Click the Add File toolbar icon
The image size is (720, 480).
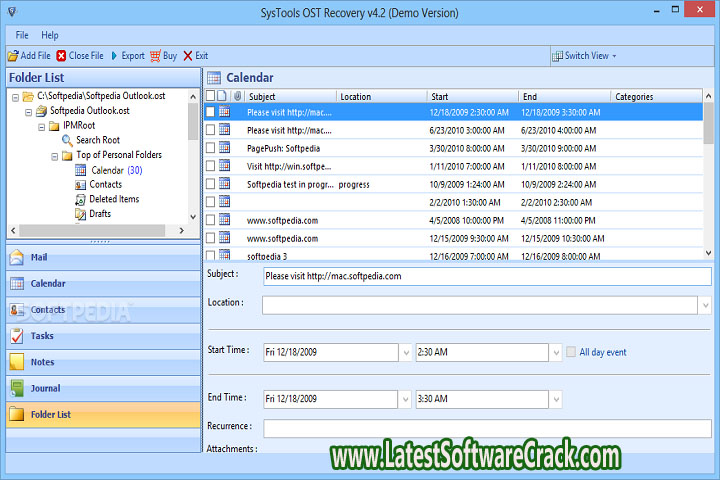pyautogui.click(x=13, y=56)
